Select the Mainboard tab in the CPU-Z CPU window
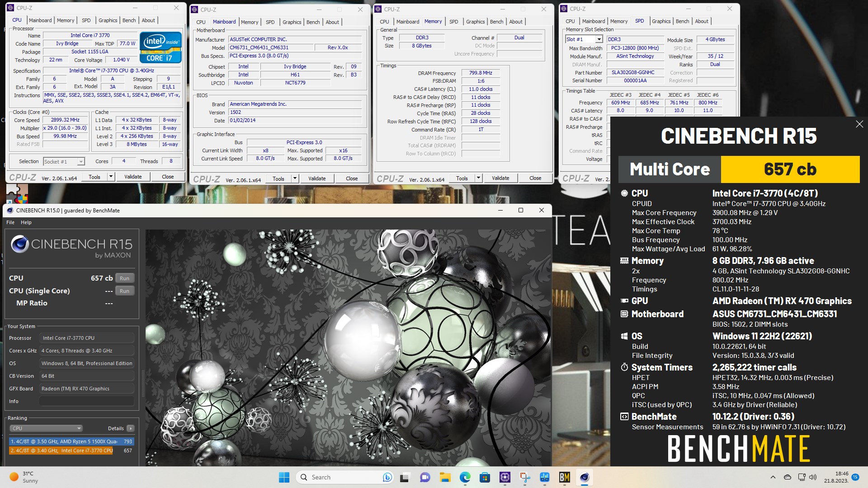 40,20
